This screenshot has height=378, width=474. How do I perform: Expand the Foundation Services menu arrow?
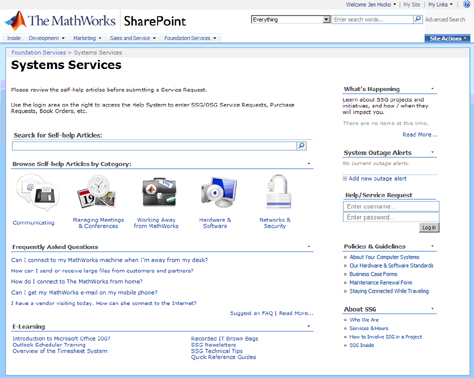(215, 38)
